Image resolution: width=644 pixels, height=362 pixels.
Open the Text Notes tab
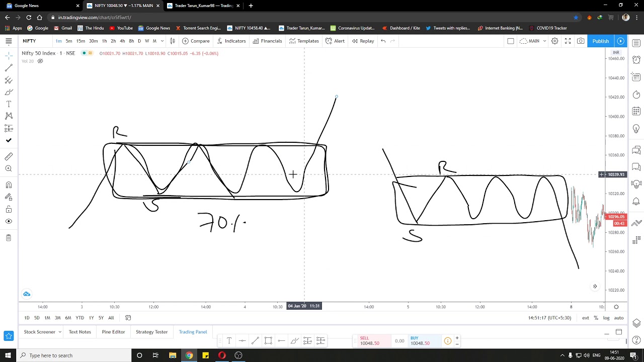pos(80,332)
